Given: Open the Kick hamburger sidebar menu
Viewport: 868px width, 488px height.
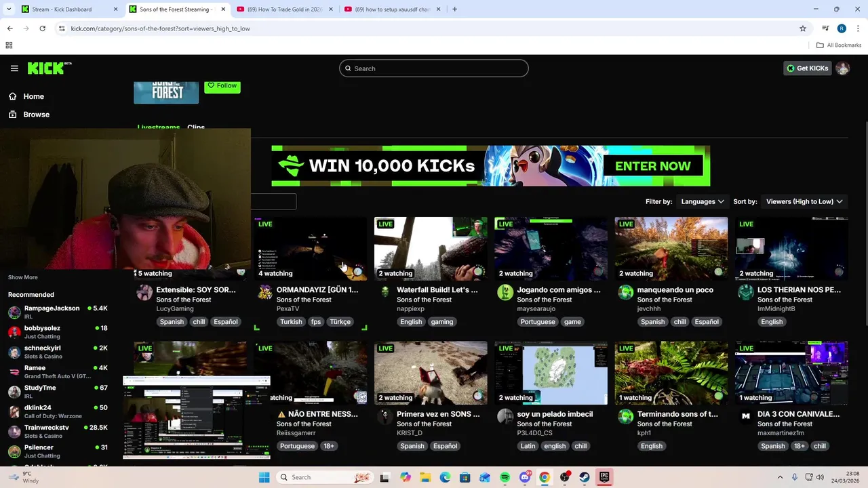Looking at the screenshot, I should tap(14, 68).
